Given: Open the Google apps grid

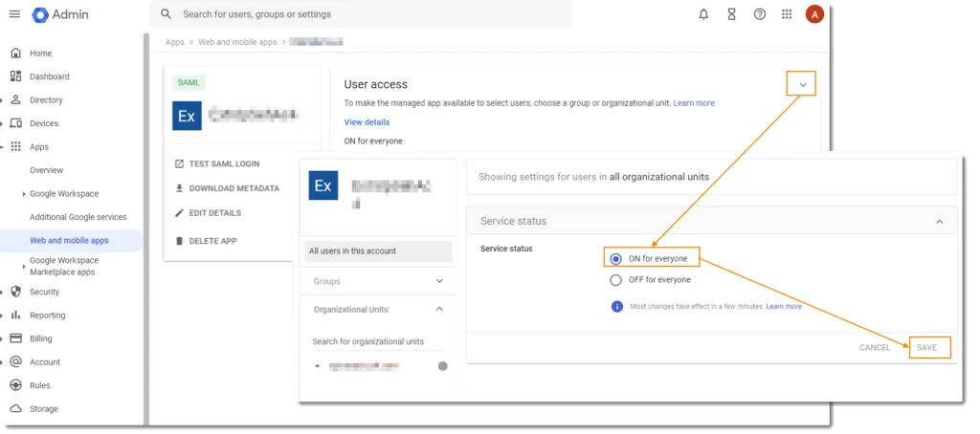Looking at the screenshot, I should (787, 14).
